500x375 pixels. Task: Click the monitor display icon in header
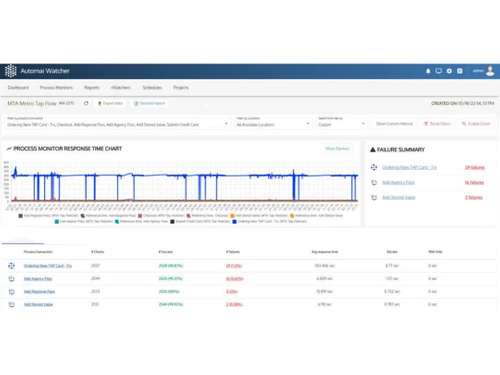point(439,71)
